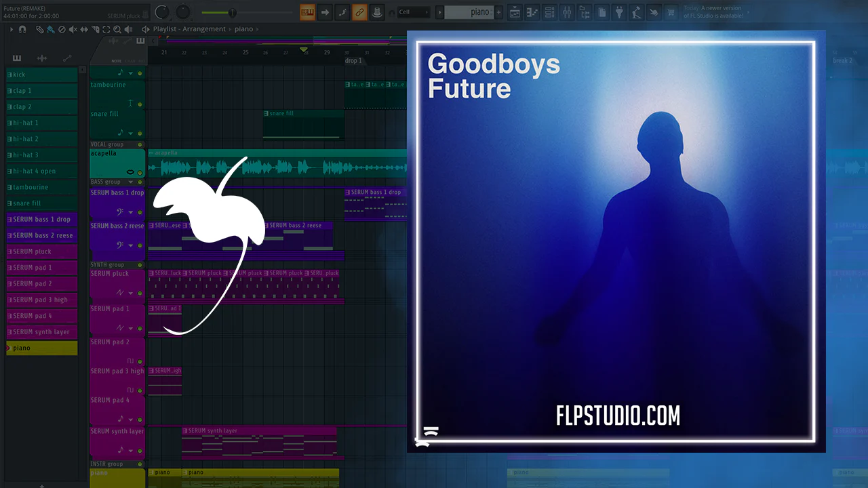Mute the tambourine track
This screenshot has height=488, width=868.
click(140, 104)
